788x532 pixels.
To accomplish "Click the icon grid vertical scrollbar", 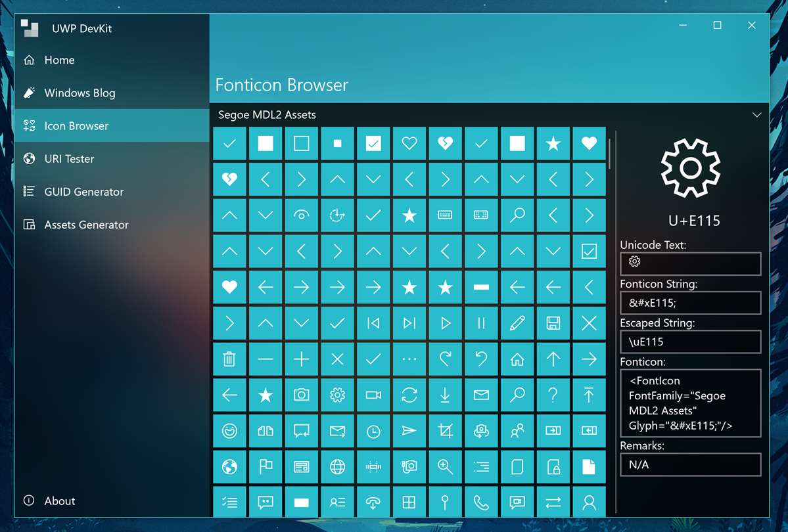I will point(610,154).
